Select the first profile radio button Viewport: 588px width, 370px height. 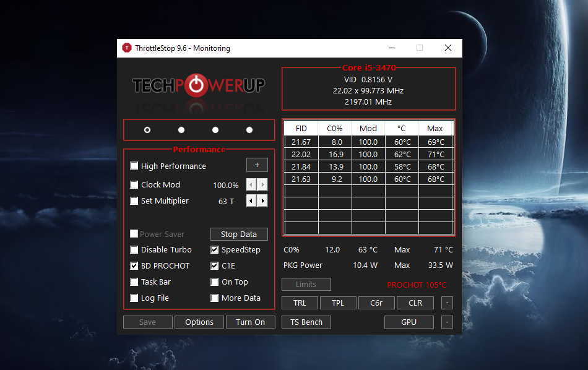(x=147, y=130)
